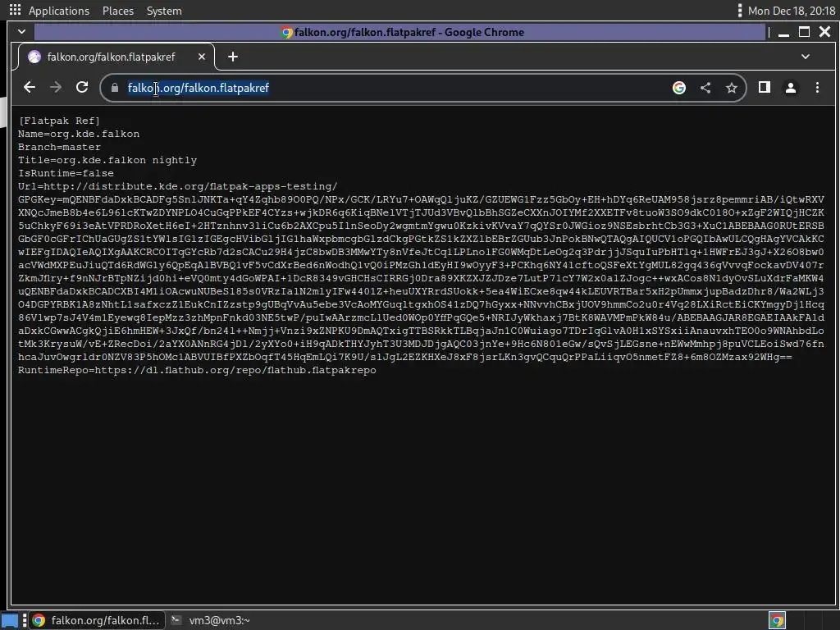Screen dimensions: 840x630
Task: Switch to the vm3@vm3:~ terminal in the taskbar
Action: (211, 620)
